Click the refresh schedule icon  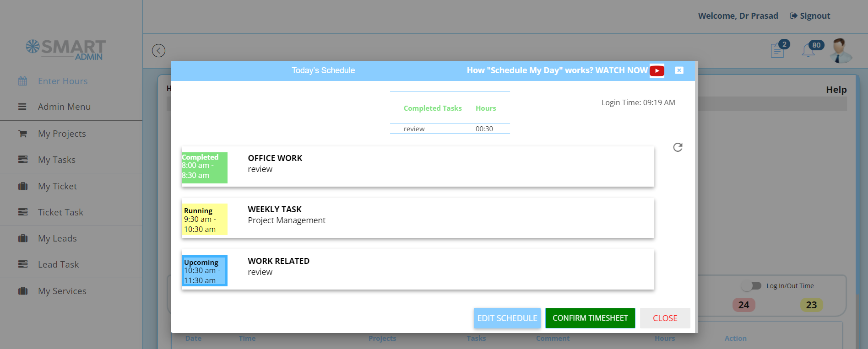click(678, 147)
